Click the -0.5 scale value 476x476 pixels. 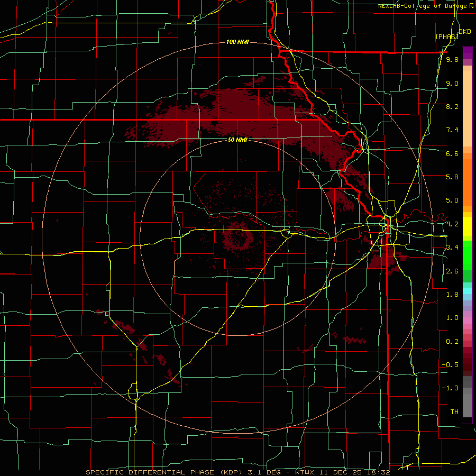(450, 365)
